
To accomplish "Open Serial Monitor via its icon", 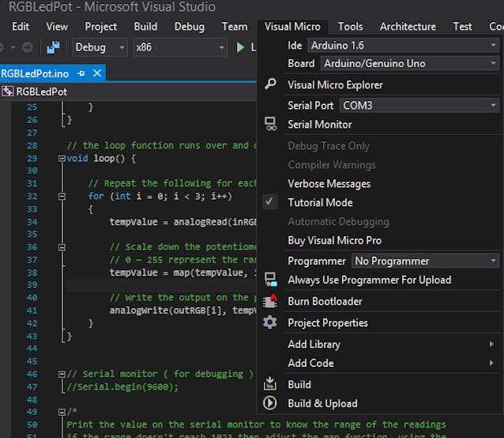I will [270, 124].
